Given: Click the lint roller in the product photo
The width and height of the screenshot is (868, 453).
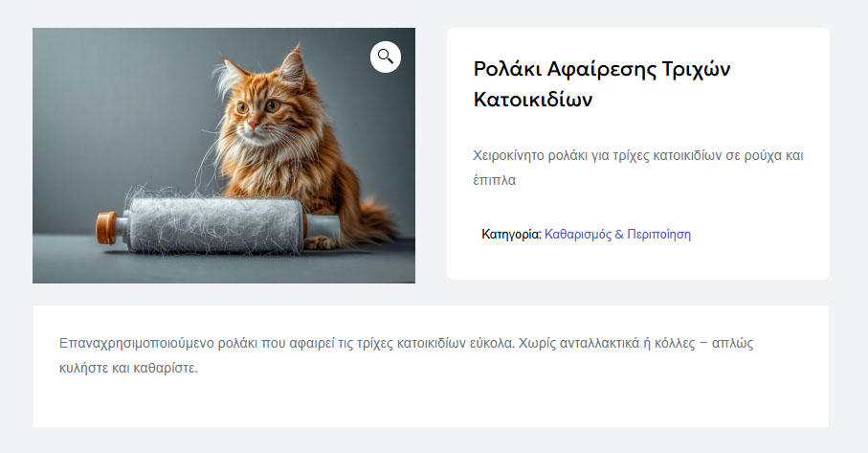Looking at the screenshot, I should (215, 224).
